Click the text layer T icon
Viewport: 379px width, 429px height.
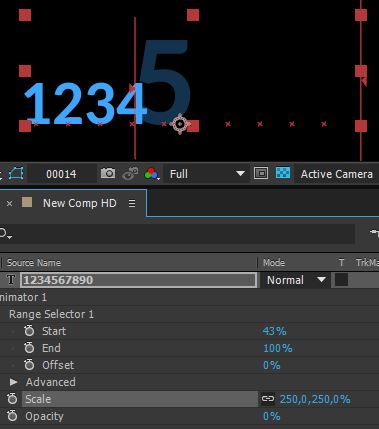pos(11,280)
